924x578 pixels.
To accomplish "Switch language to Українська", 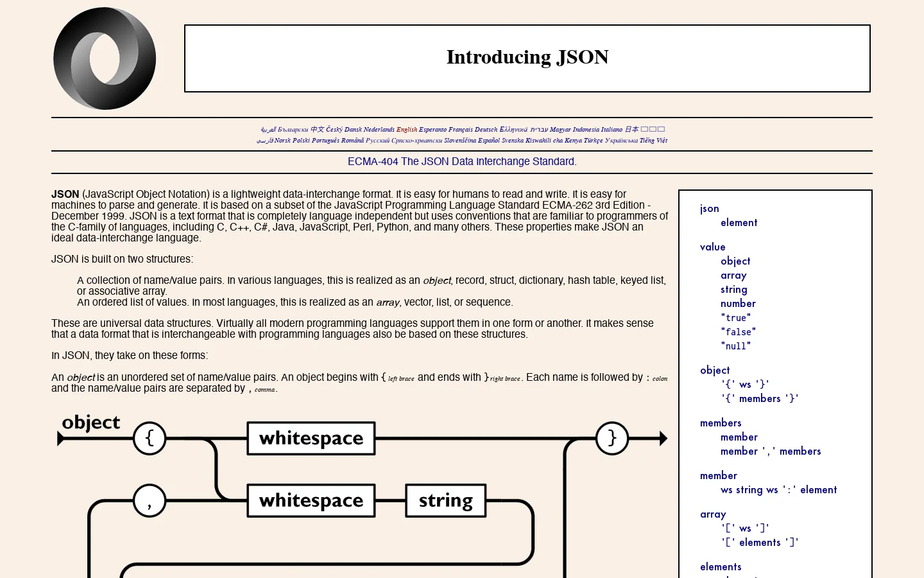I will tap(622, 141).
